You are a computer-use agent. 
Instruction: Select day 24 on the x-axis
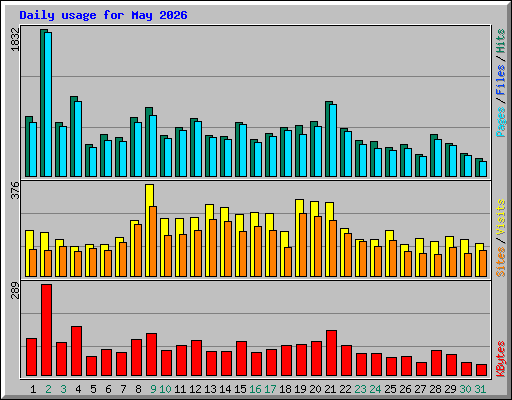[375, 389]
